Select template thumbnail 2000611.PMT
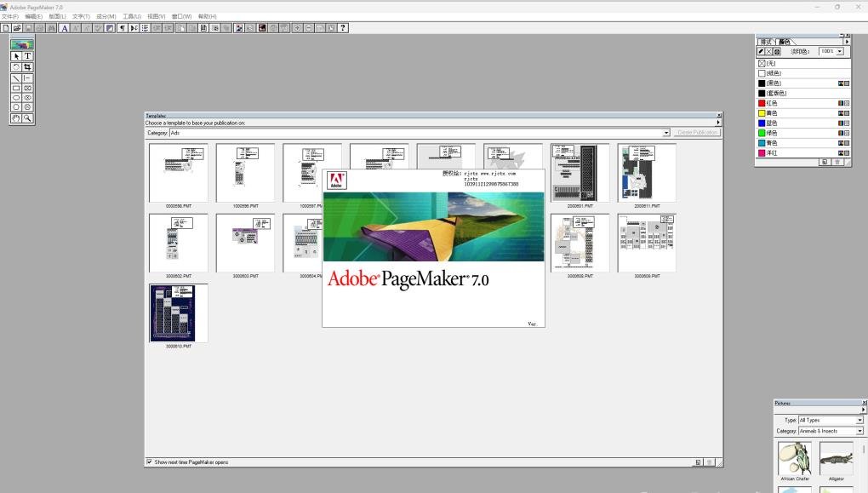 coord(647,173)
